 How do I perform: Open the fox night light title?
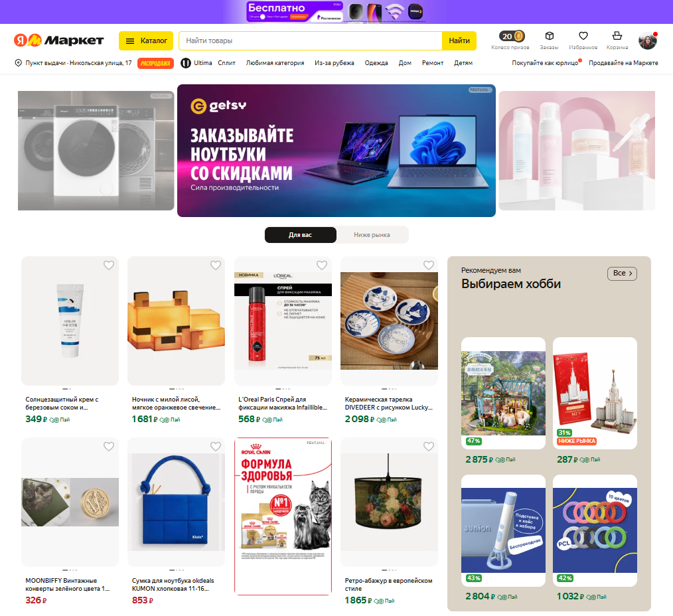pos(177,404)
